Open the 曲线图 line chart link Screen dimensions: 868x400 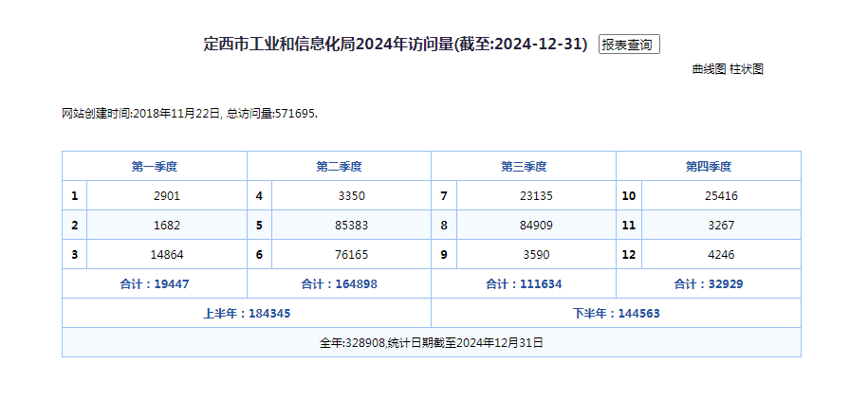709,69
